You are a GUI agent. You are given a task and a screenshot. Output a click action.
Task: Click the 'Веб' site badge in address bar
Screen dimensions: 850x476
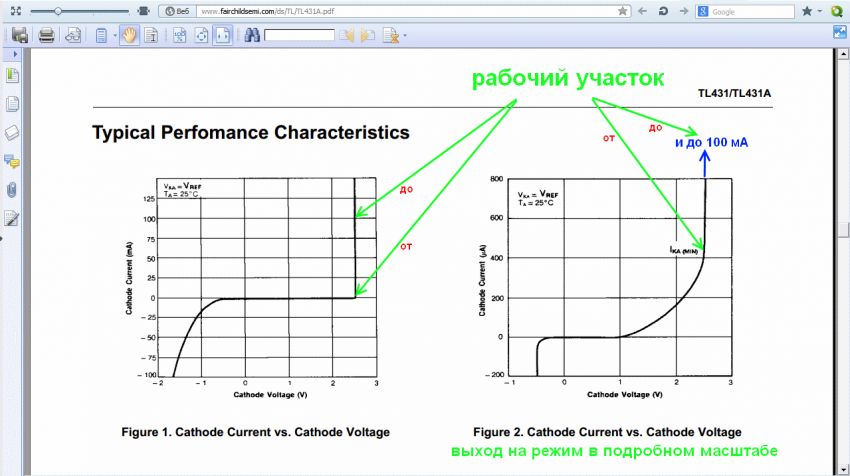177,11
